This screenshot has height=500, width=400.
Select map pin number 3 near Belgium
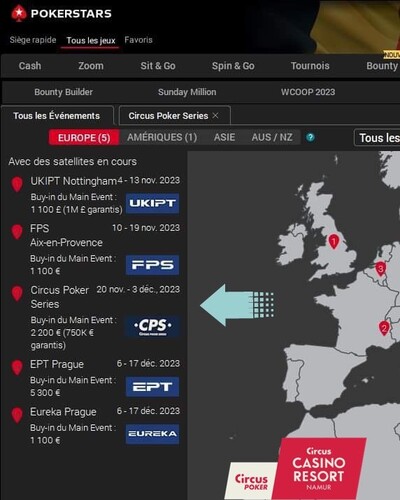tap(380, 269)
